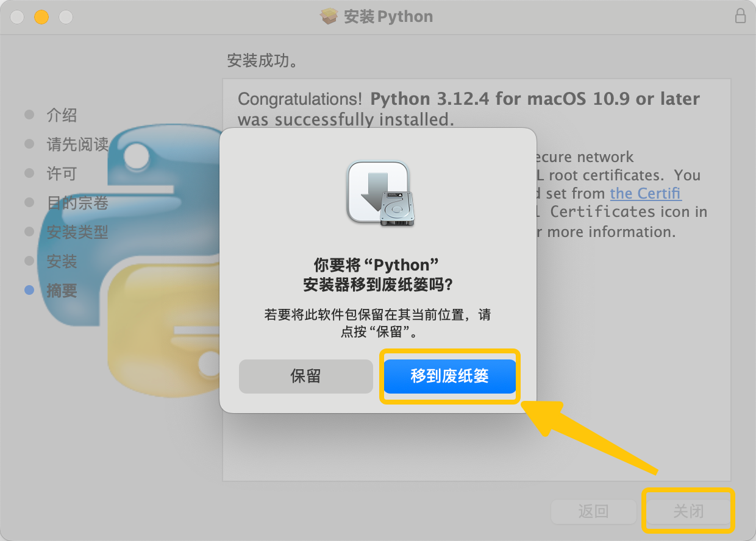Viewport: 756px width, 541px height.
Task: Click the grey step dot beside 介绍
Action: 29,115
